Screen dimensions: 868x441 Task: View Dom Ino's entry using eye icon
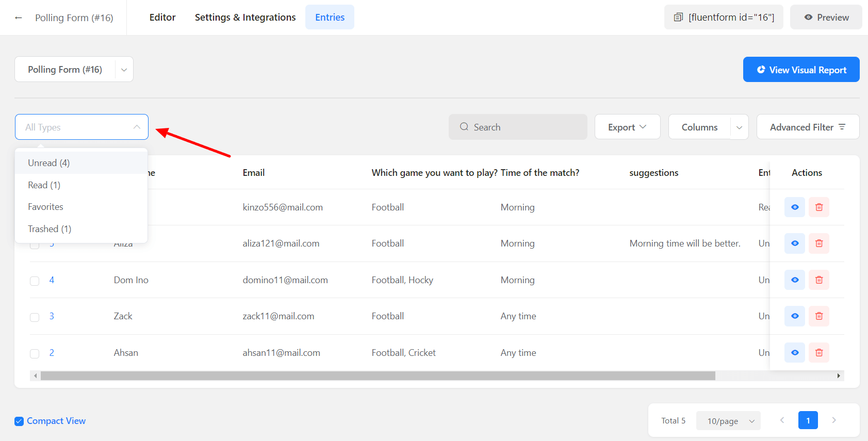(x=794, y=280)
